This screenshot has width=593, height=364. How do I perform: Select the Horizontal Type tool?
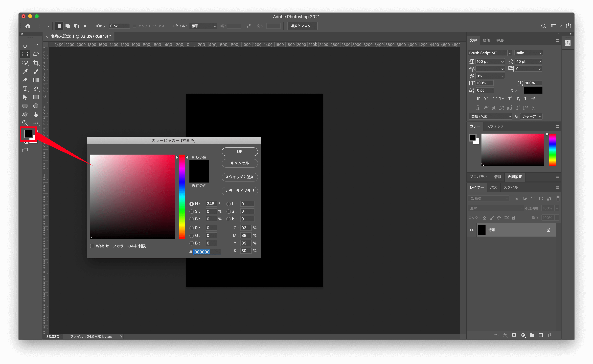pos(25,89)
